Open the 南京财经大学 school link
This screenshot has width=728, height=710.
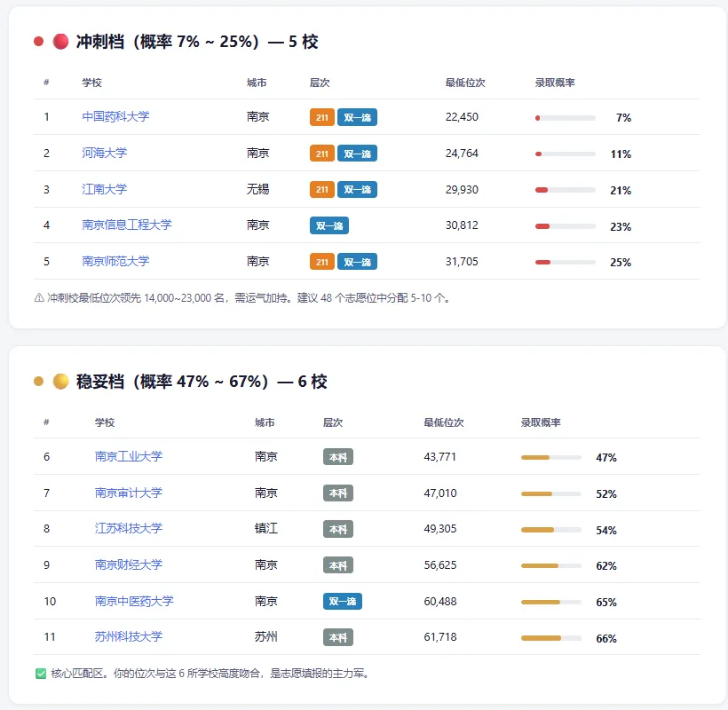(x=129, y=564)
